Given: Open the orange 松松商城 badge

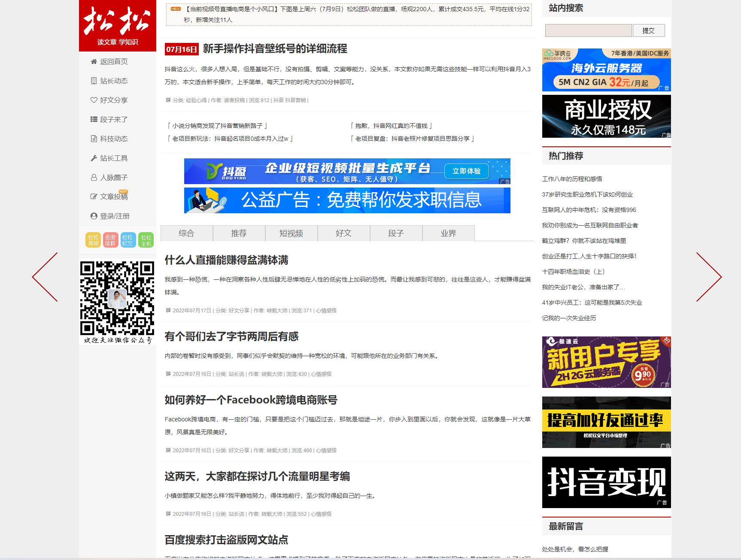Looking at the screenshot, I should 93,240.
